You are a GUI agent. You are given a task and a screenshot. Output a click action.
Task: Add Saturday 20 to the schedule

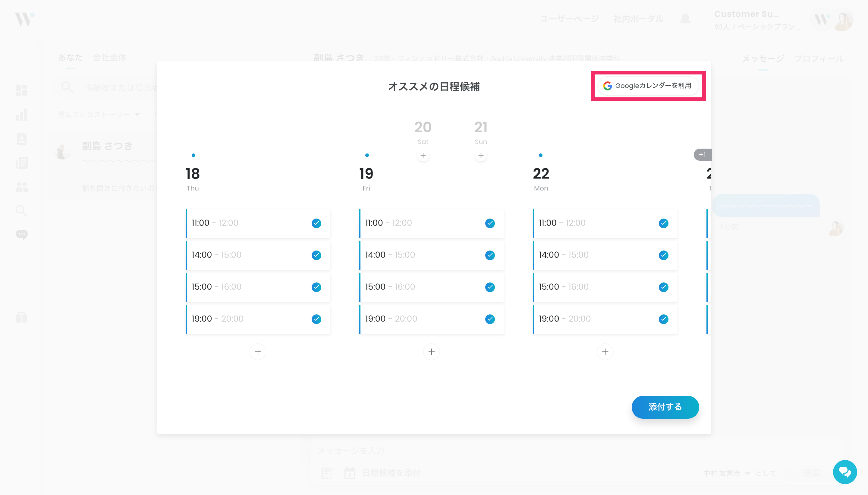point(423,156)
